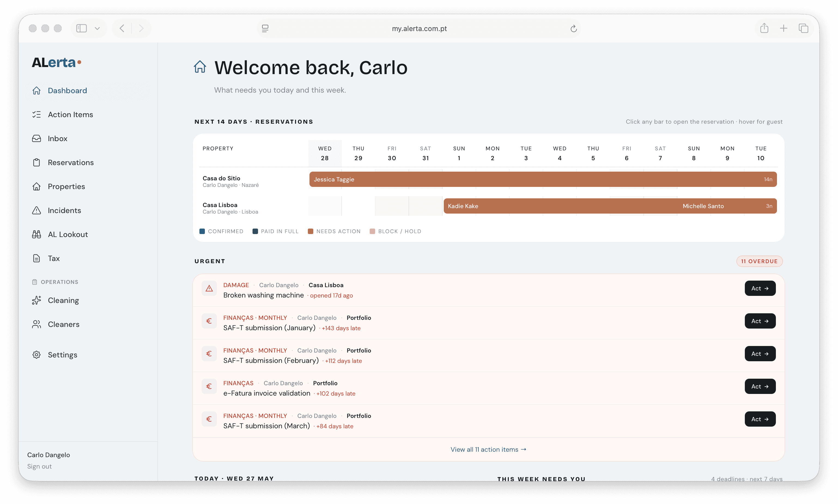Open View all 11 action items link
838x504 pixels.
click(x=488, y=449)
